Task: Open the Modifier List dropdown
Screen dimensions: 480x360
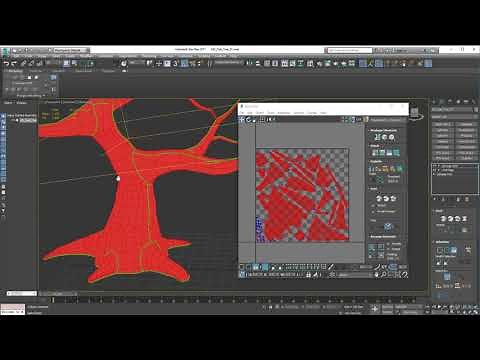Action: pos(455,117)
